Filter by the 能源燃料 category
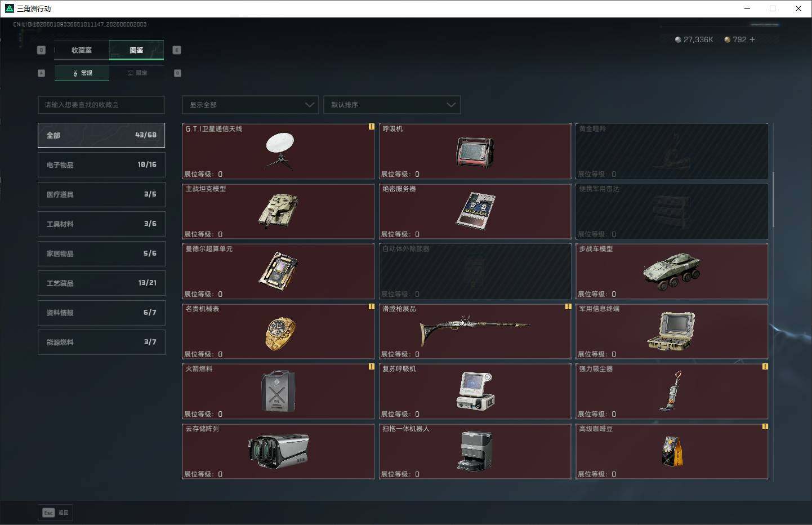 (x=101, y=342)
